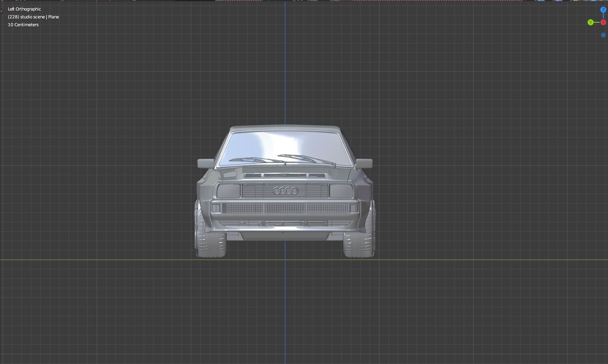Select the mesh grille in the front bumper
This screenshot has width=608, height=364.
(285, 208)
